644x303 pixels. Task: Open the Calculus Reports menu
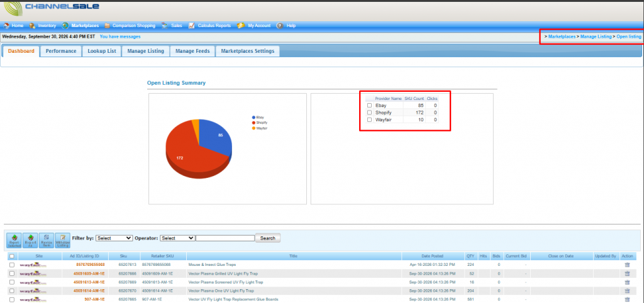coord(215,25)
